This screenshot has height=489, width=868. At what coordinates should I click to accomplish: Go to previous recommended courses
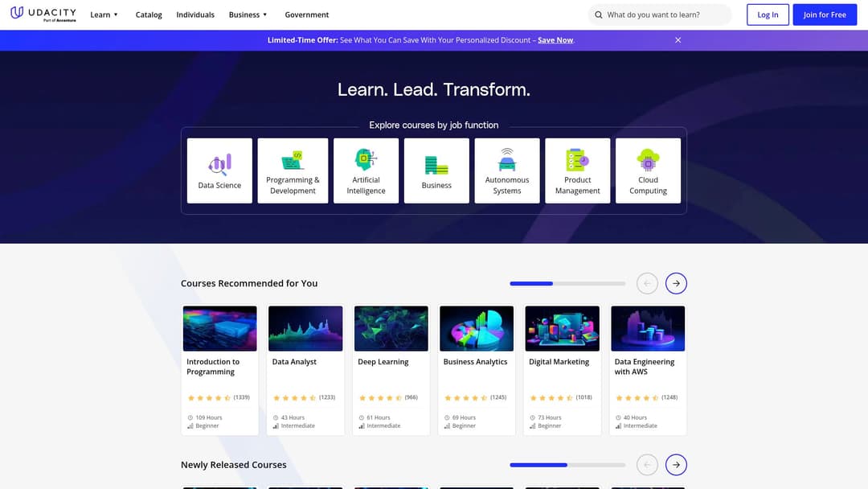(x=647, y=284)
